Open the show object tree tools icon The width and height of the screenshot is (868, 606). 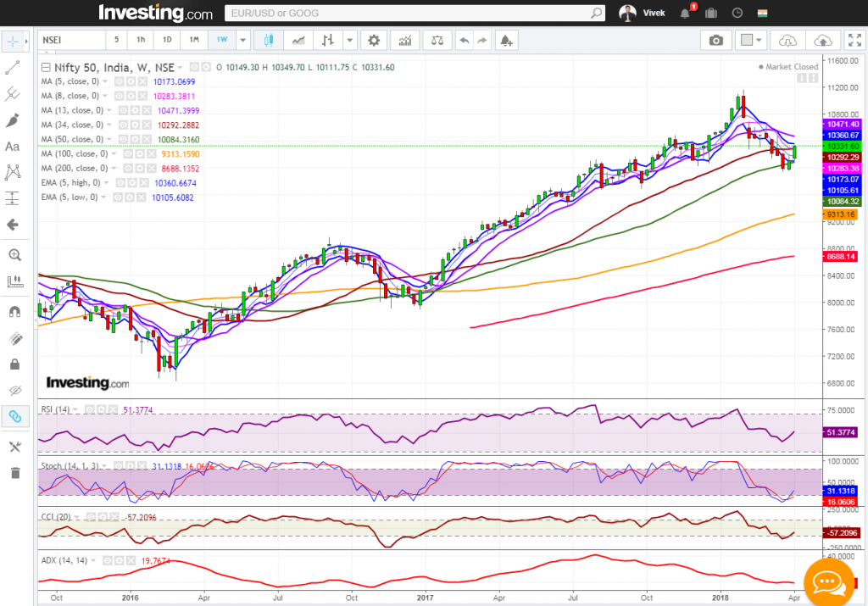pyautogui.click(x=15, y=447)
